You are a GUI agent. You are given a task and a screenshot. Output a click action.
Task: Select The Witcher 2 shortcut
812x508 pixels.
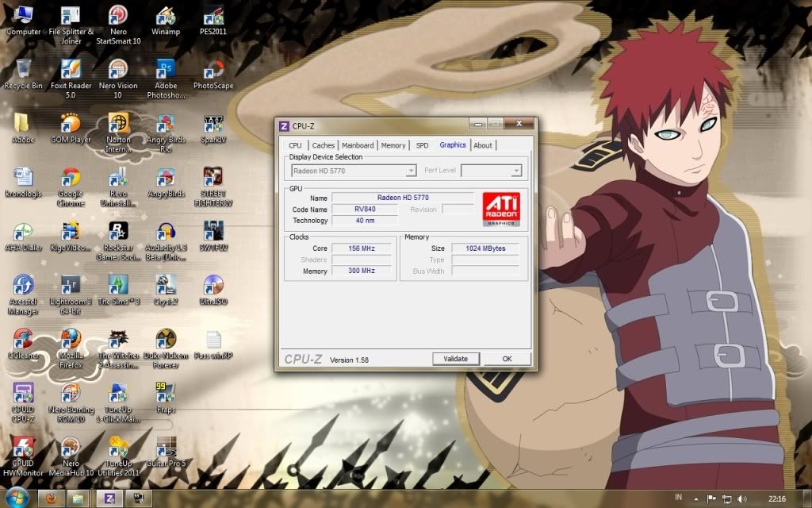coord(118,349)
